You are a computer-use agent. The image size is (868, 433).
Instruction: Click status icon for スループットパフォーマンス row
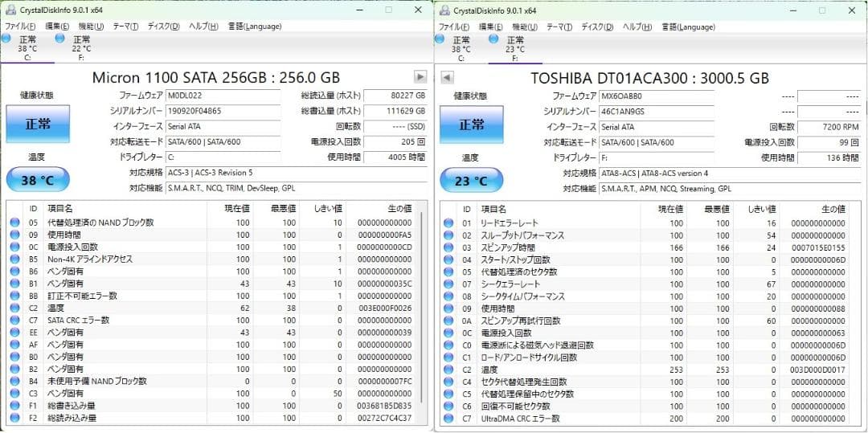448,235
